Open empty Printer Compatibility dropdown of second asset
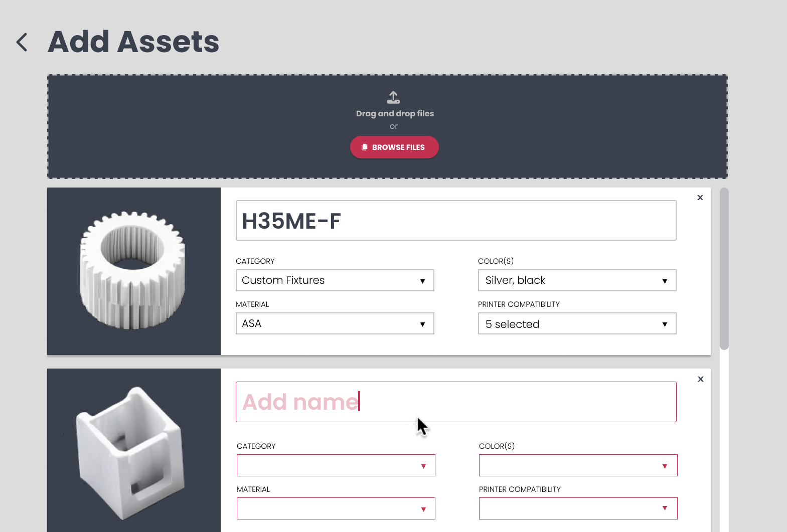This screenshot has width=787, height=532. 578,508
